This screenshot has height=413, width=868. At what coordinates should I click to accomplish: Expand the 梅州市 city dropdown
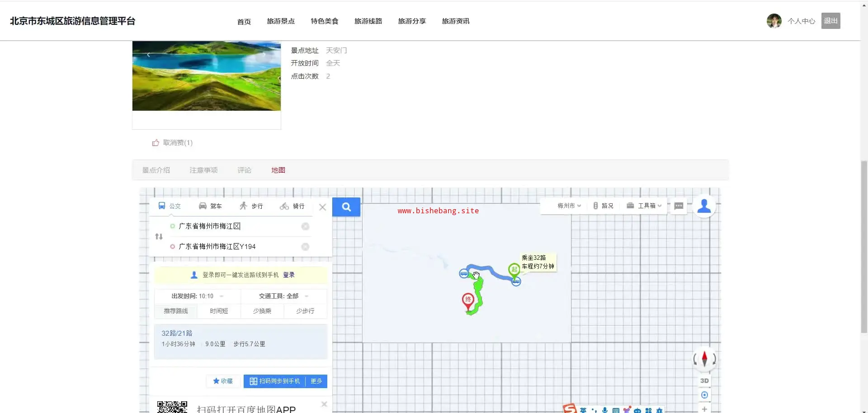(569, 206)
